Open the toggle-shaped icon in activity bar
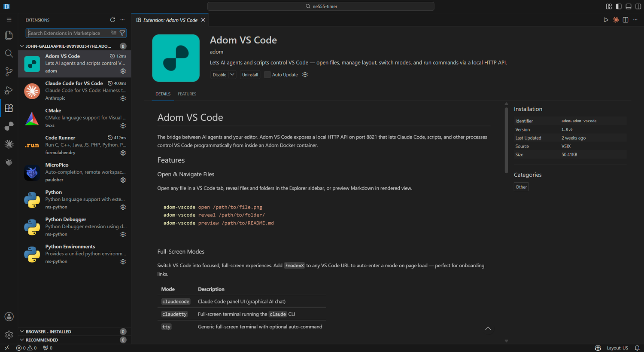Screen dimensions: 644x352 click(9, 126)
